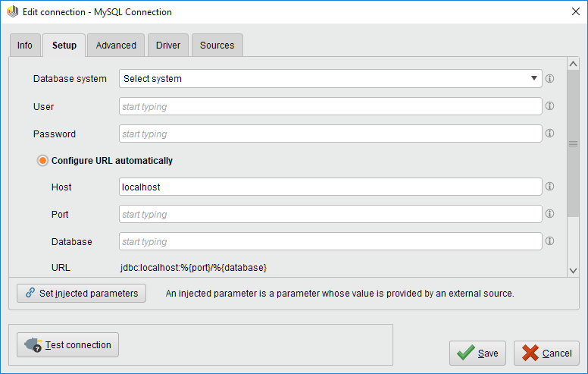Focus the Password input field

(330, 134)
